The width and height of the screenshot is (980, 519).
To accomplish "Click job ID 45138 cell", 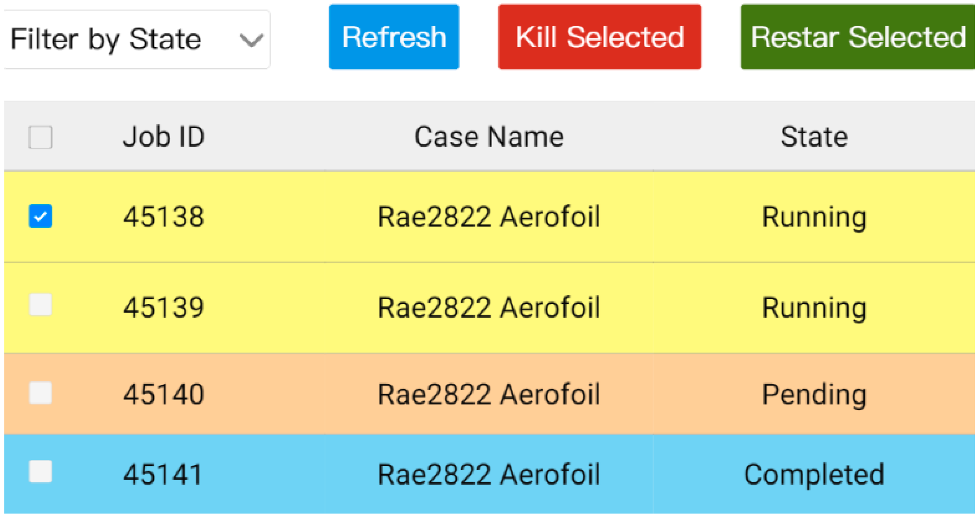I will click(164, 217).
